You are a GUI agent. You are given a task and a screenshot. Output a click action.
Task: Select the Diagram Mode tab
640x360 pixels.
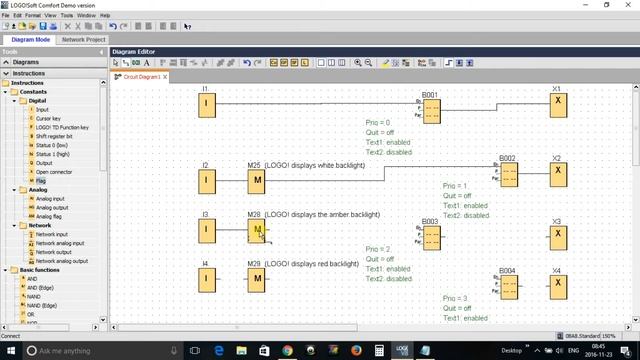(31, 40)
